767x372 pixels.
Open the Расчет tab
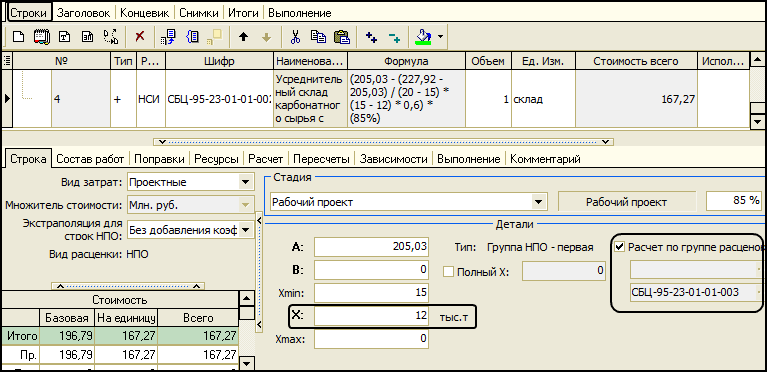(x=266, y=159)
